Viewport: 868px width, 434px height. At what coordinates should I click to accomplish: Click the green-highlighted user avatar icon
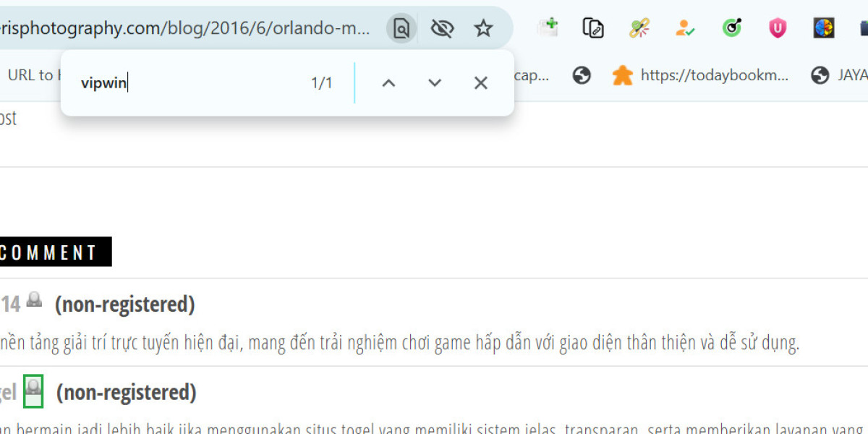click(33, 391)
